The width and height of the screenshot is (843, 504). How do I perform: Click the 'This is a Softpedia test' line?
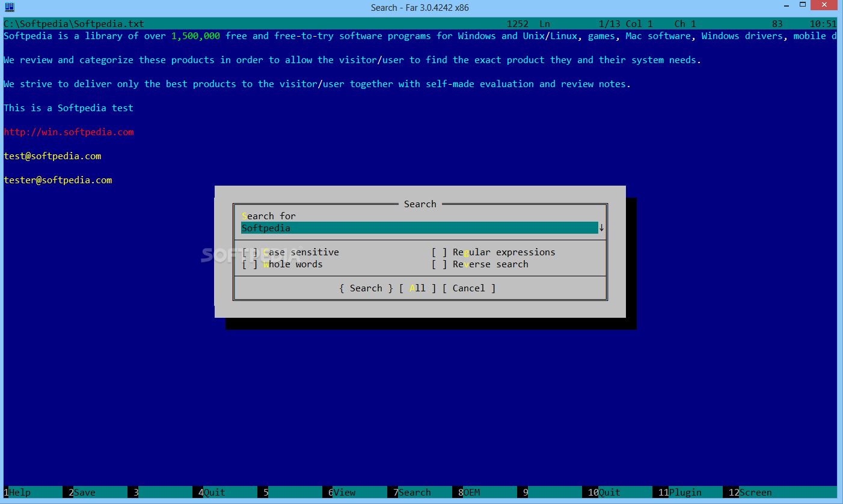coord(69,108)
